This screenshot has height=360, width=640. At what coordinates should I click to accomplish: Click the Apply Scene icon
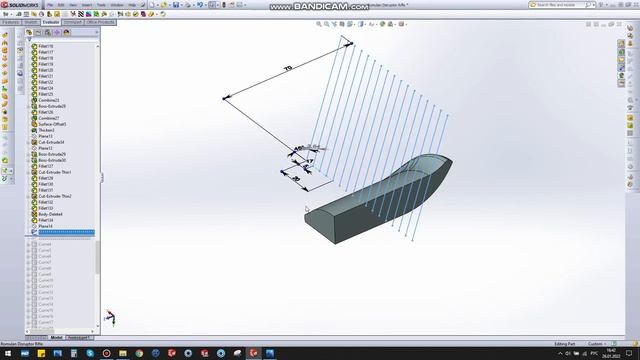pos(390,24)
